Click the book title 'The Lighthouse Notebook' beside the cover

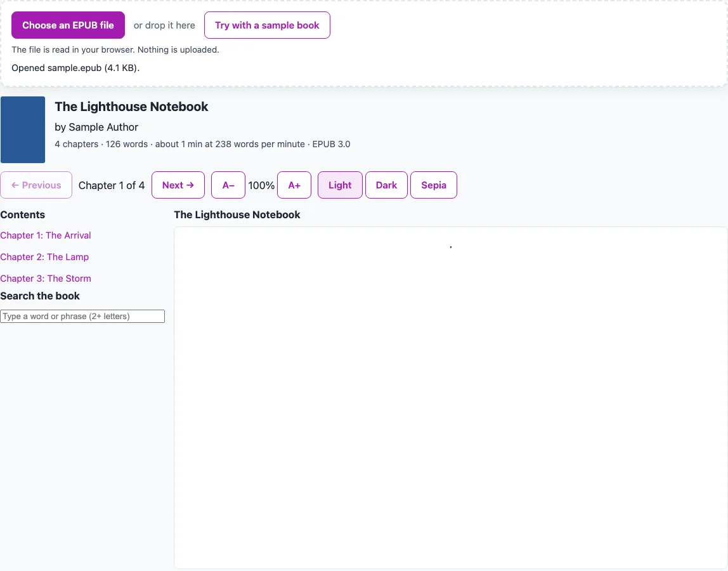click(131, 107)
